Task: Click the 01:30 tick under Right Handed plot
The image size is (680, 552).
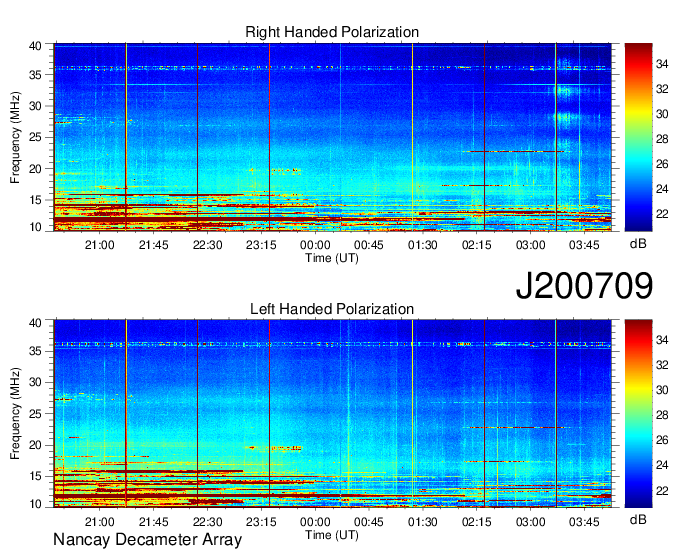Action: tap(422, 245)
